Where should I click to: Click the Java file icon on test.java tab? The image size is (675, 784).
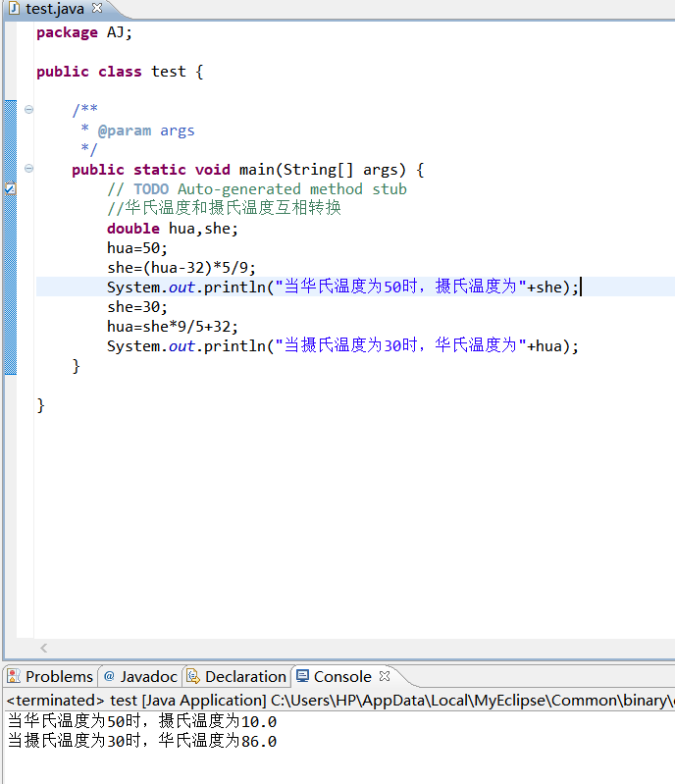14,8
